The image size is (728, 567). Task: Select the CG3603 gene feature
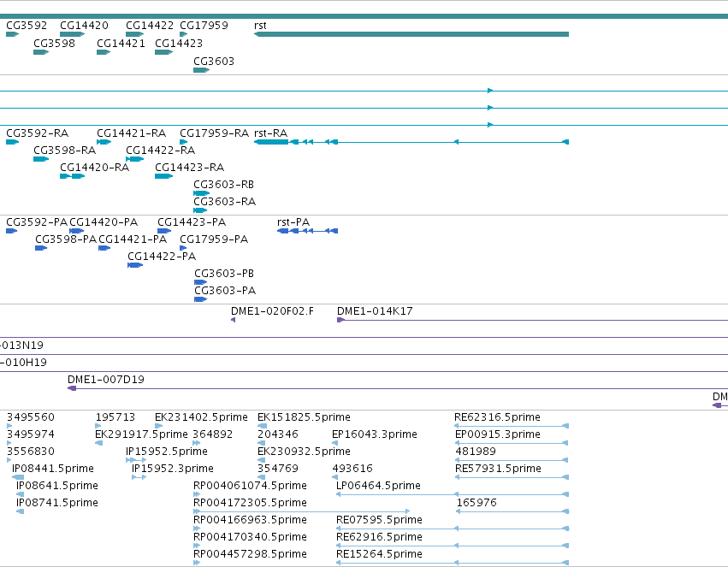[x=202, y=70]
